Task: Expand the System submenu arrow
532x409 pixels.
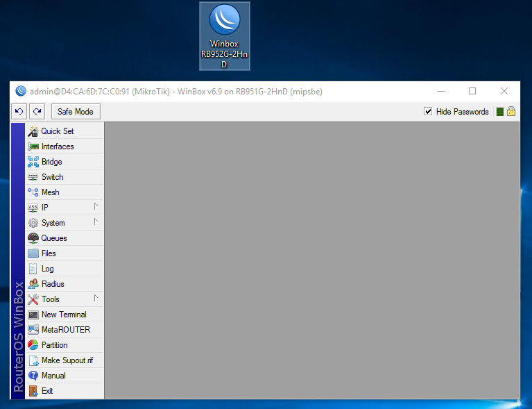Action: (x=96, y=222)
